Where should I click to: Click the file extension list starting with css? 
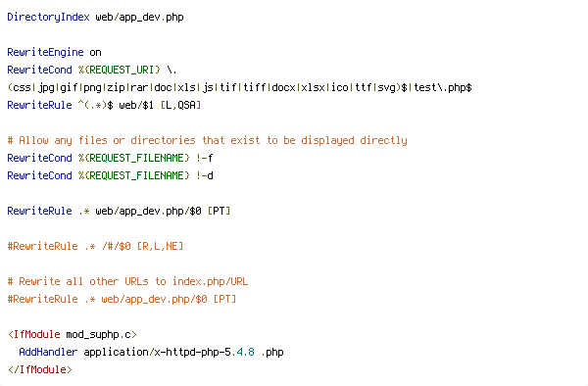(205, 88)
